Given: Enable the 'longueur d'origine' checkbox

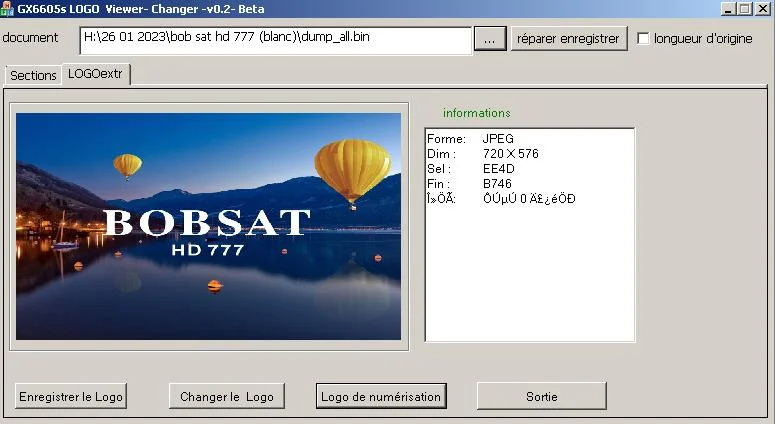Looking at the screenshot, I should [643, 39].
